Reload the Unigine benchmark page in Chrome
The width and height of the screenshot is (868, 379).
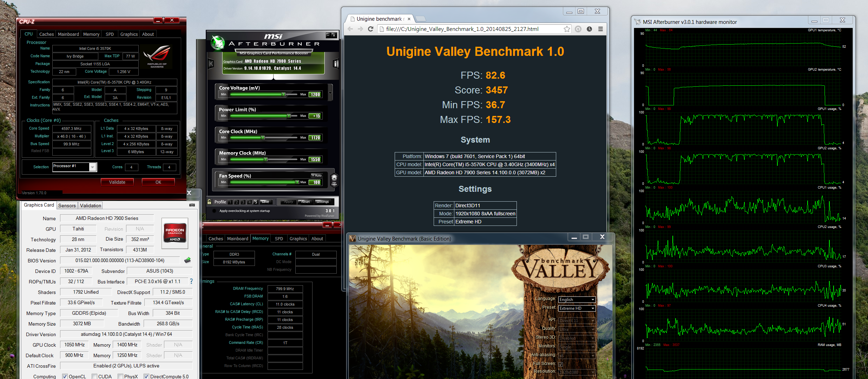point(370,29)
